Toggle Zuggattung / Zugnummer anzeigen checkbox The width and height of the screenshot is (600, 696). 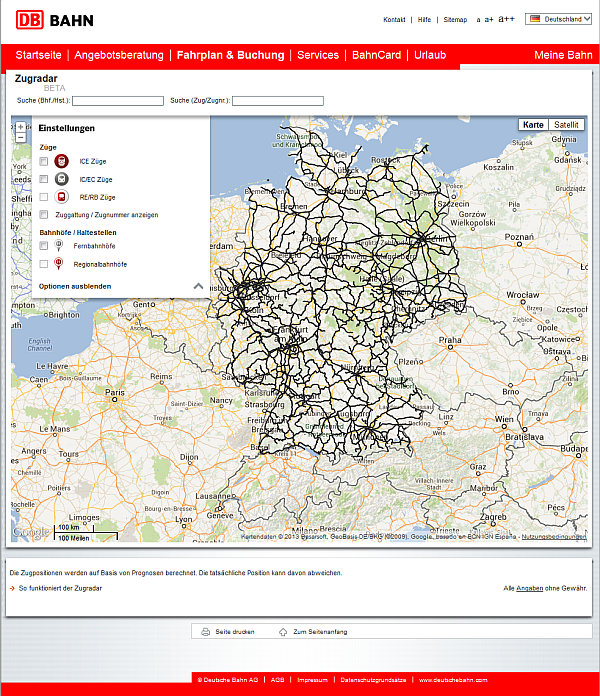pos(43,214)
